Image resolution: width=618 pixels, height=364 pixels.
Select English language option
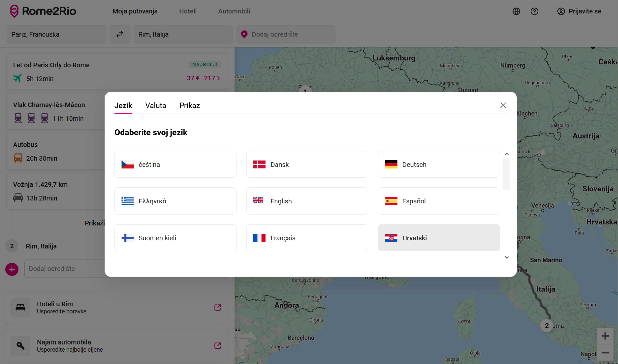pos(307,201)
